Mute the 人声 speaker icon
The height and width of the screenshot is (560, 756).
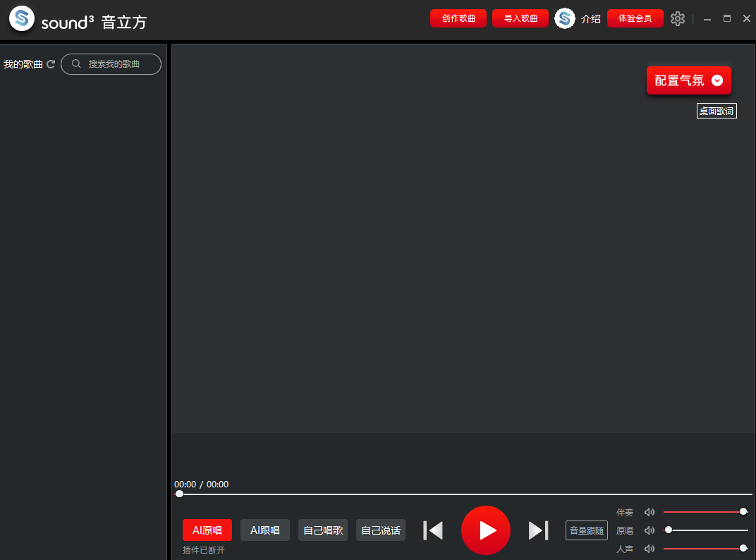[650, 549]
